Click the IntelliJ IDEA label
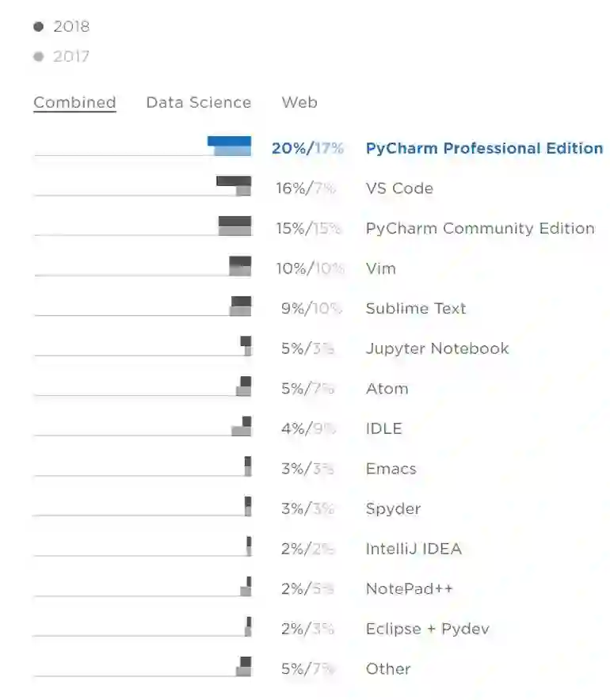 tap(413, 549)
